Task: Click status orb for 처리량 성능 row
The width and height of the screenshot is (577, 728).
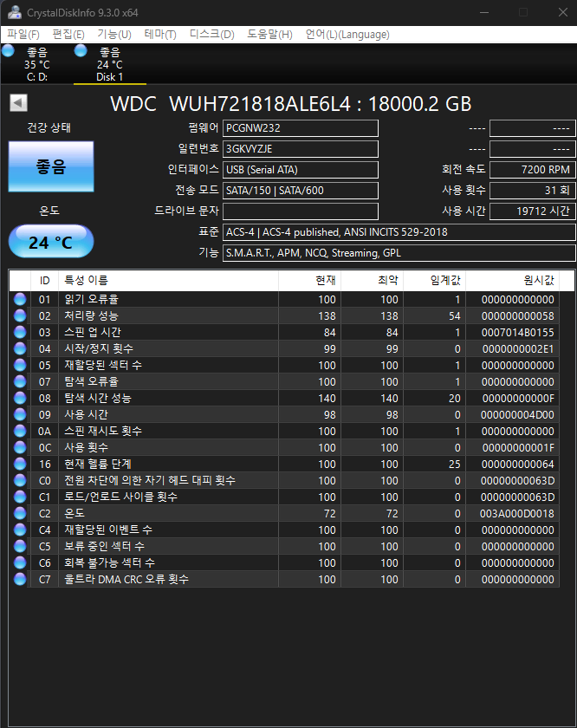Action: pyautogui.click(x=20, y=315)
